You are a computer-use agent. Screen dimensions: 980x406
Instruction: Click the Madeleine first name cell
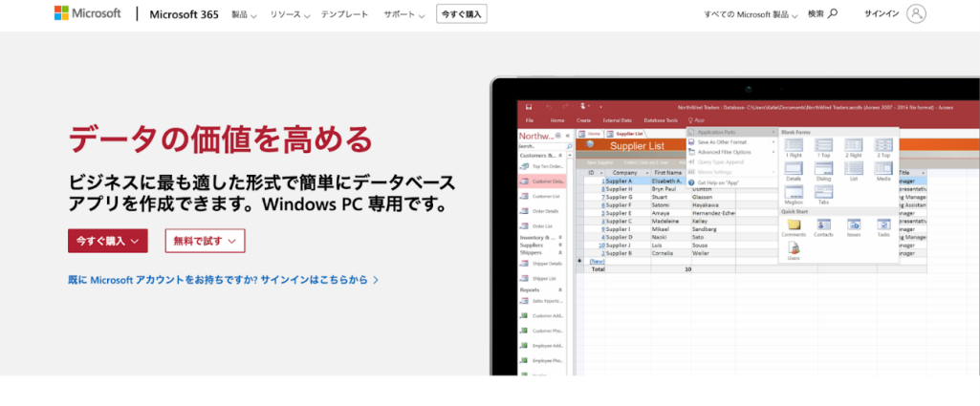[x=670, y=221]
